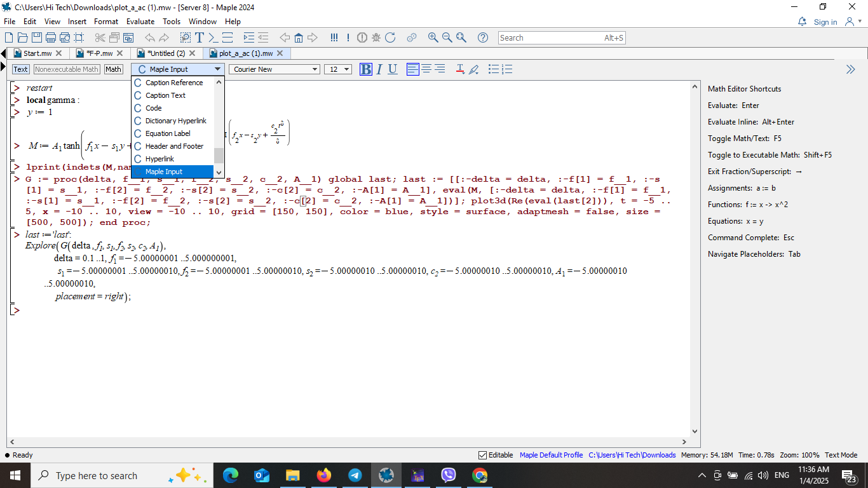Align text left
This screenshot has height=488, width=868.
[x=413, y=69]
